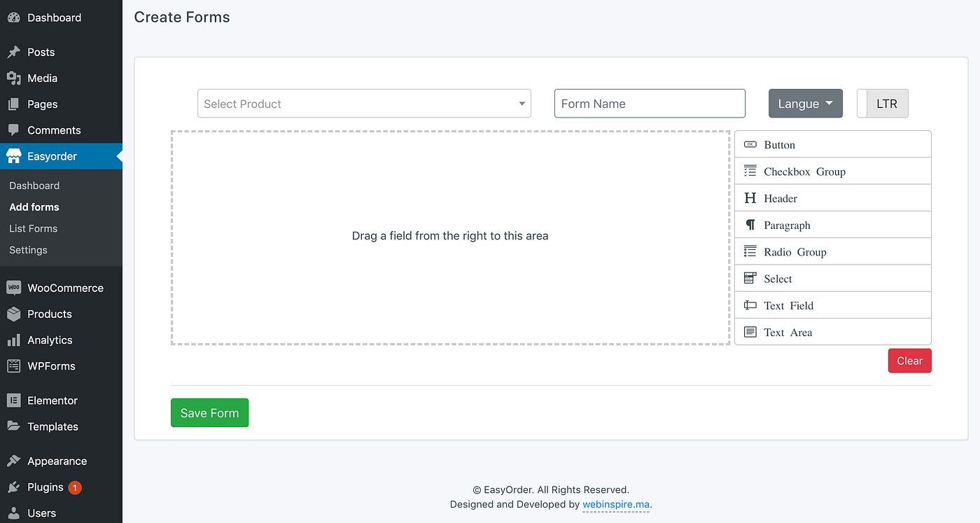Viewport: 980px width, 523px height.
Task: Open the WooCommerce sidebar icon
Action: (13, 287)
